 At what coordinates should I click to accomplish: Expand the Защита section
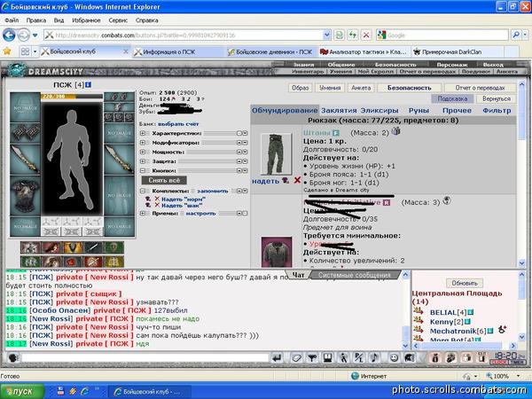point(143,161)
